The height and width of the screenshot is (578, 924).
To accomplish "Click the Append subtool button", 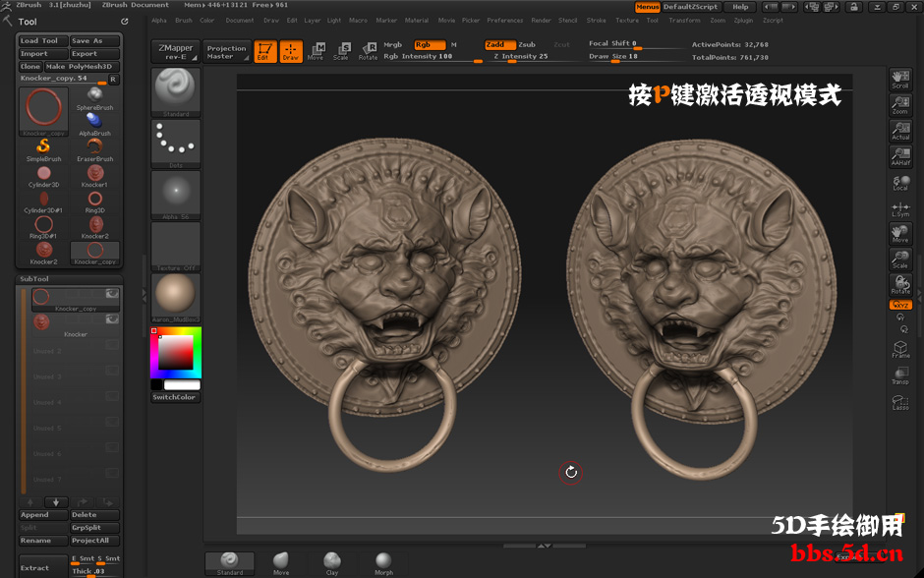I will [43, 515].
